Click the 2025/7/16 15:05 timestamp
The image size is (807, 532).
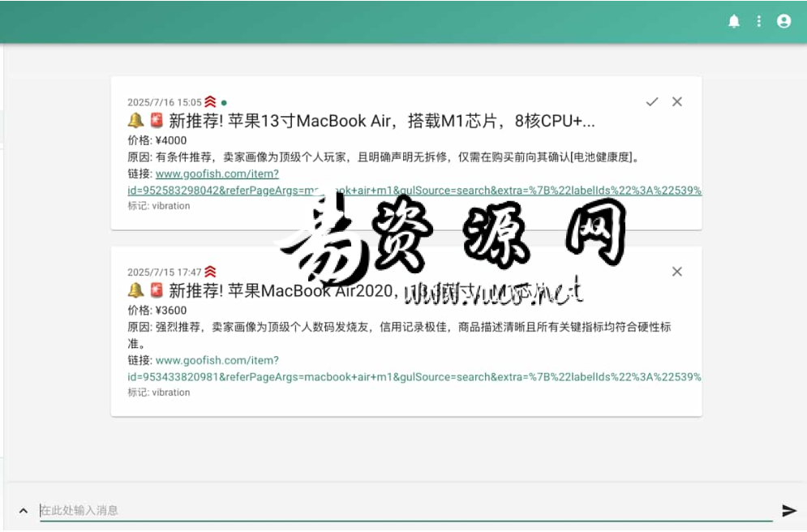[165, 102]
